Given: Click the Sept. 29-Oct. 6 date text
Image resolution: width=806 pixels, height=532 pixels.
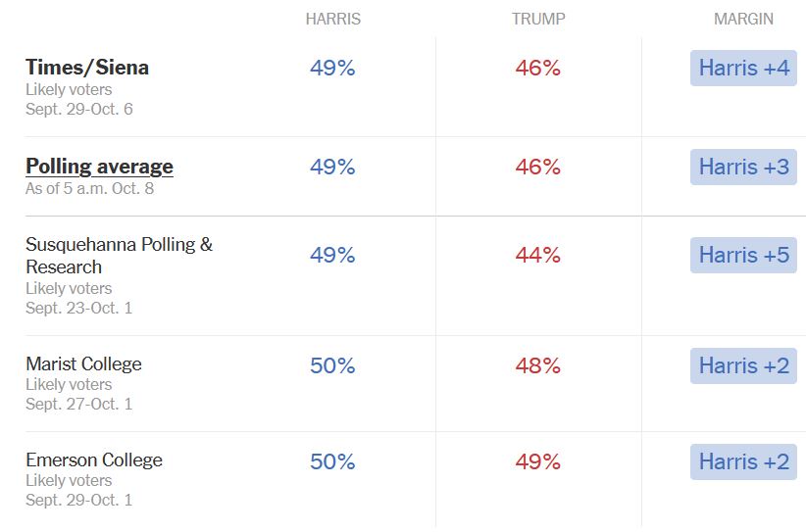Looking at the screenshot, I should pyautogui.click(x=79, y=110).
